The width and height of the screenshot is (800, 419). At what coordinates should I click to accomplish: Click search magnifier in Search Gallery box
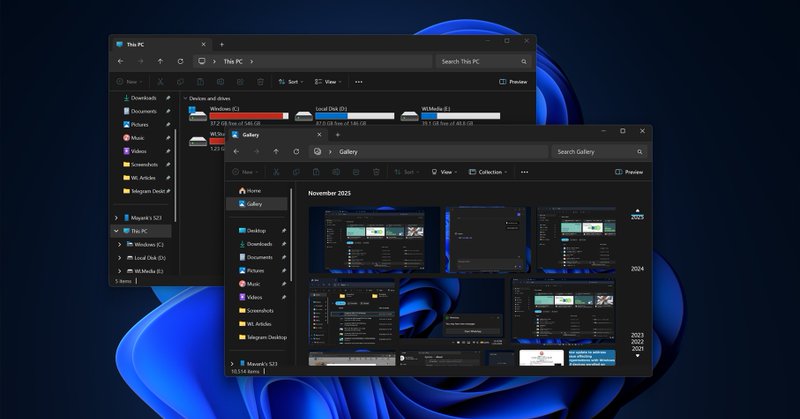coord(639,152)
